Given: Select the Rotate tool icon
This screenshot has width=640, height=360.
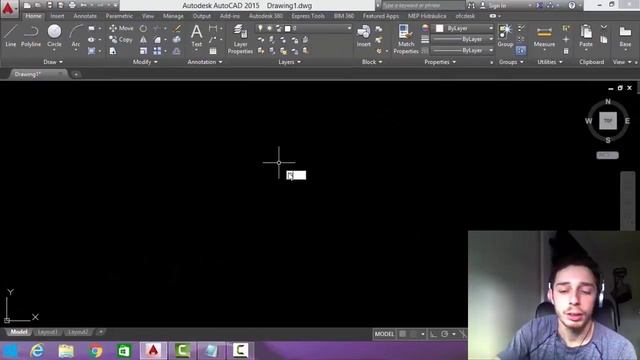Looking at the screenshot, I should click(143, 29).
